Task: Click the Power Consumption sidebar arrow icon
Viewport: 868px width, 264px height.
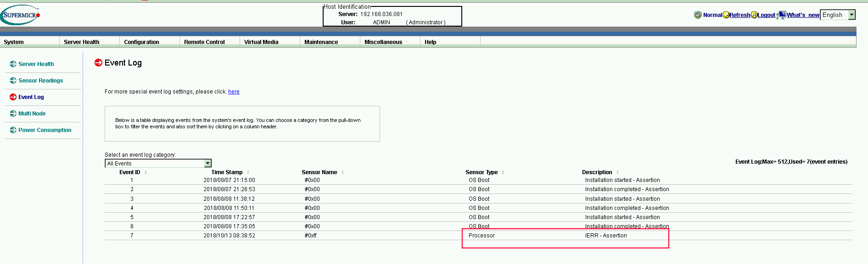Action: point(13,130)
